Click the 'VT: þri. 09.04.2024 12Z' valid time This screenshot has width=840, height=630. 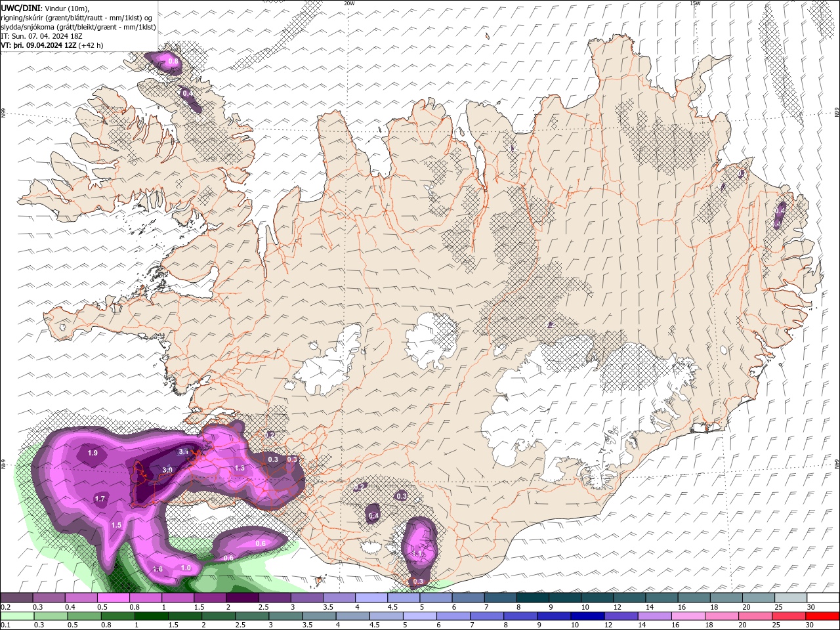point(39,45)
